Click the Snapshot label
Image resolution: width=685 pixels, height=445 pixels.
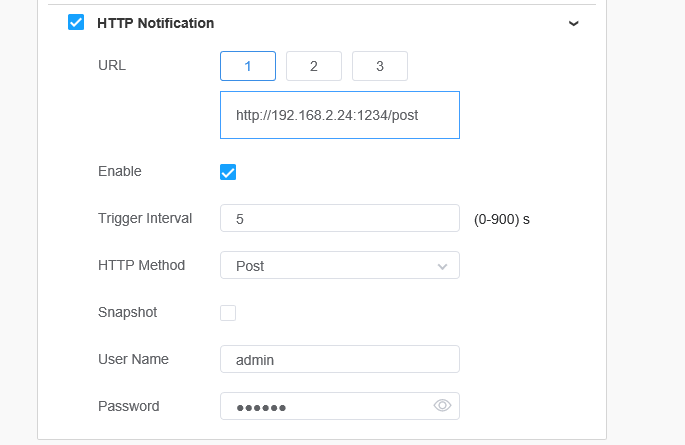[x=128, y=312]
